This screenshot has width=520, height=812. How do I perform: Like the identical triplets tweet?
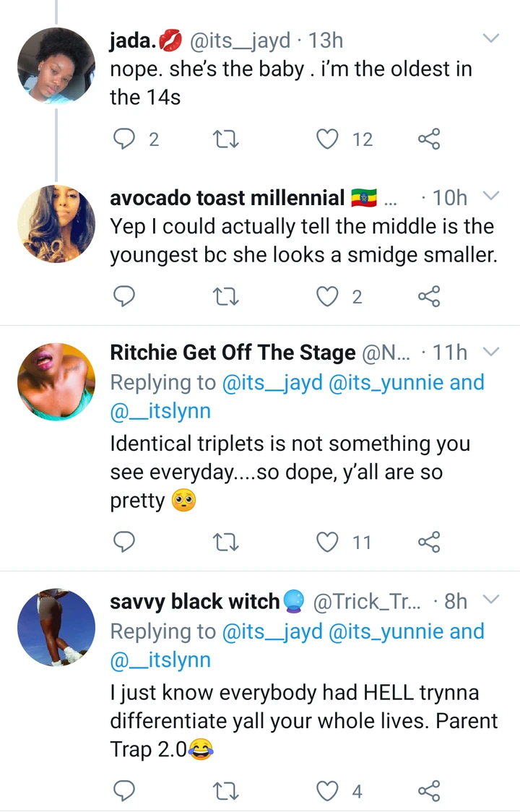(329, 542)
